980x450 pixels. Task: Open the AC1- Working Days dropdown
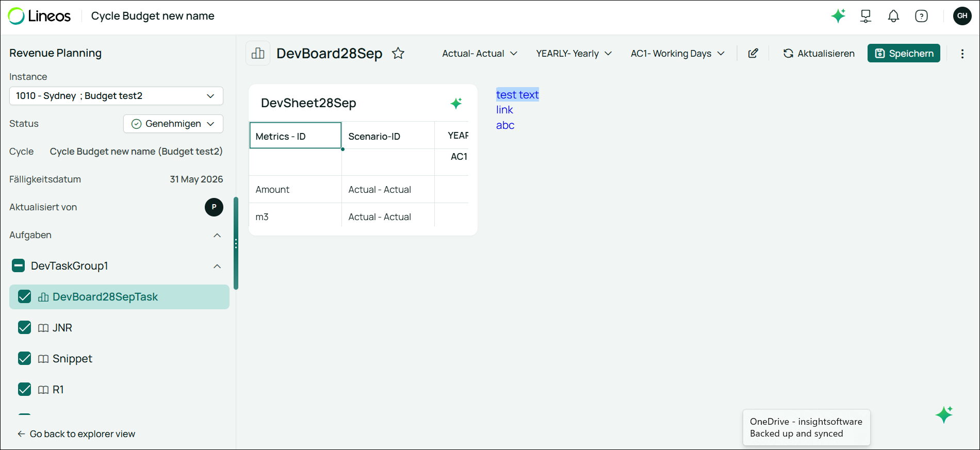[678, 54]
